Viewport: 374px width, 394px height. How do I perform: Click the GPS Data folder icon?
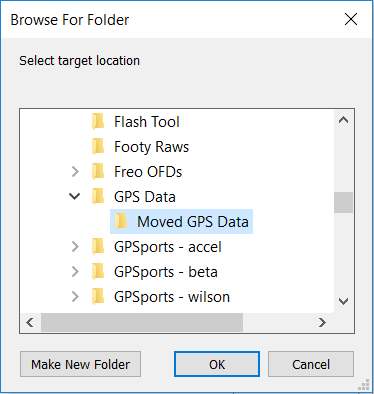(x=98, y=197)
